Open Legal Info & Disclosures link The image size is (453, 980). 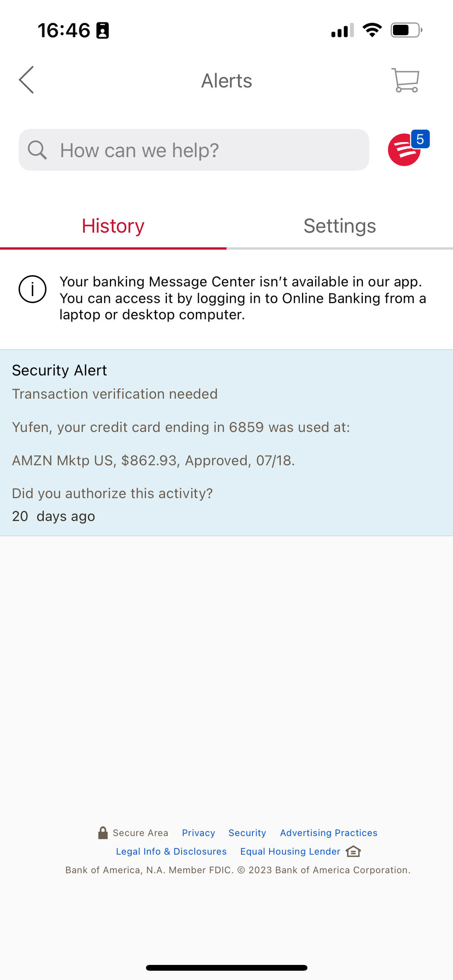[171, 851]
